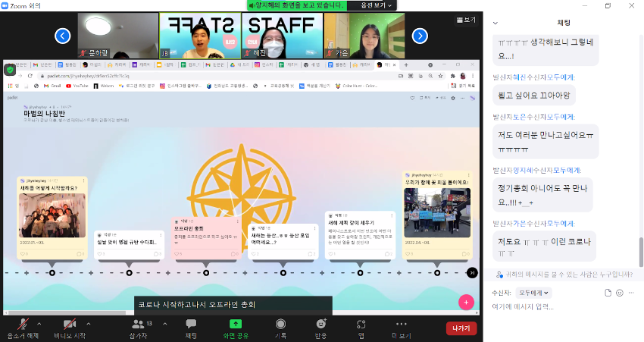644x342 pixels.
Task: Open 옵션 보기 dropdown in sharing bar
Action: 376,5
